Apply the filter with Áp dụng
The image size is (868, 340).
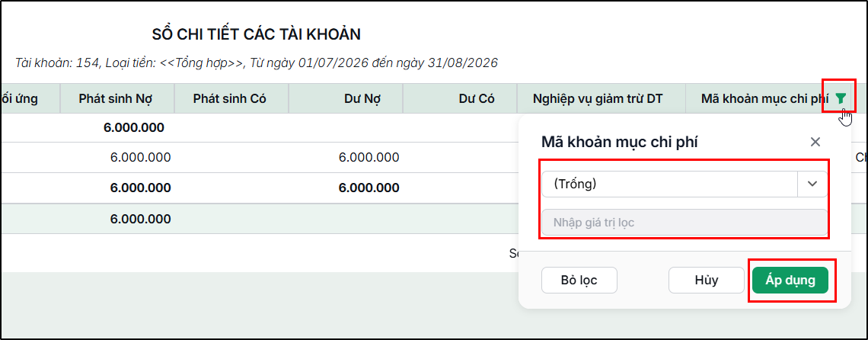(x=790, y=280)
